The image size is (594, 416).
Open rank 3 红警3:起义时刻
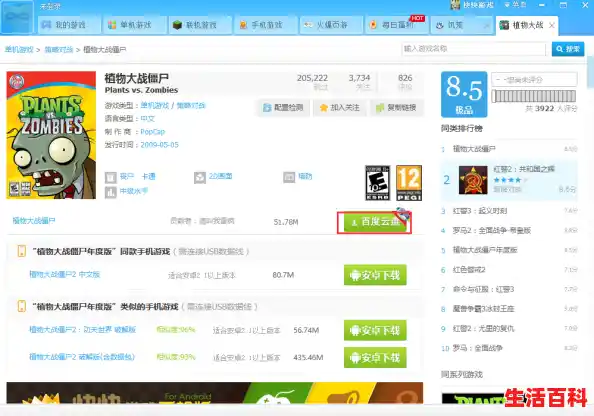pyautogui.click(x=480, y=211)
